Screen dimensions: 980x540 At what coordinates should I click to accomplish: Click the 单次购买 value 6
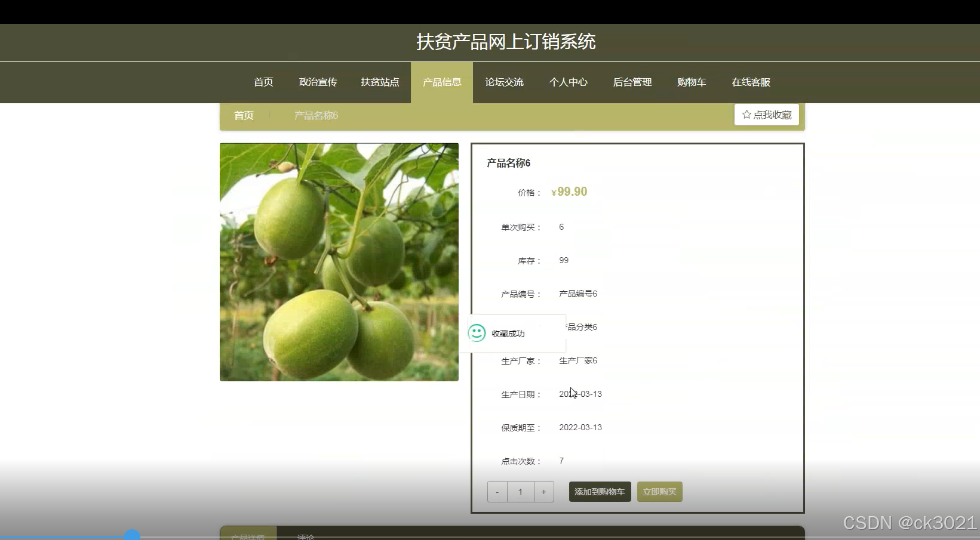tap(561, 227)
